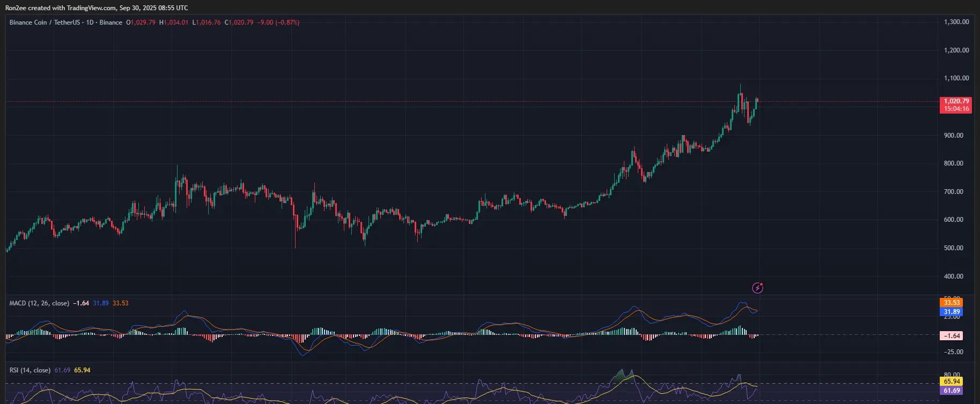Click the "RSI (14, close)" indicator label

pyautogui.click(x=30, y=370)
